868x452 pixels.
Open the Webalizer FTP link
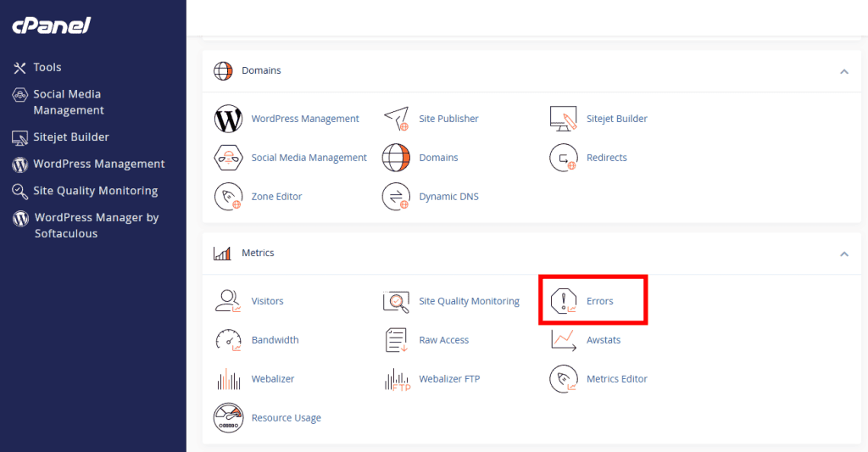[449, 379]
